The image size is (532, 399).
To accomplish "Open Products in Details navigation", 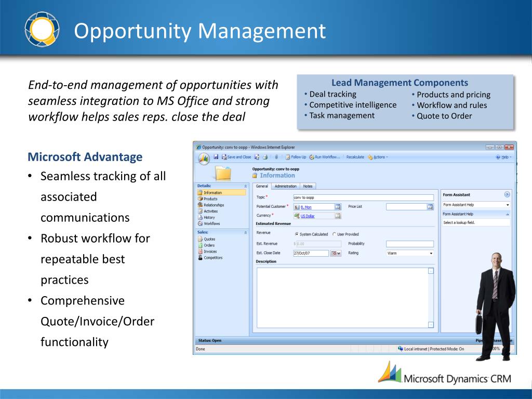I will (208, 199).
